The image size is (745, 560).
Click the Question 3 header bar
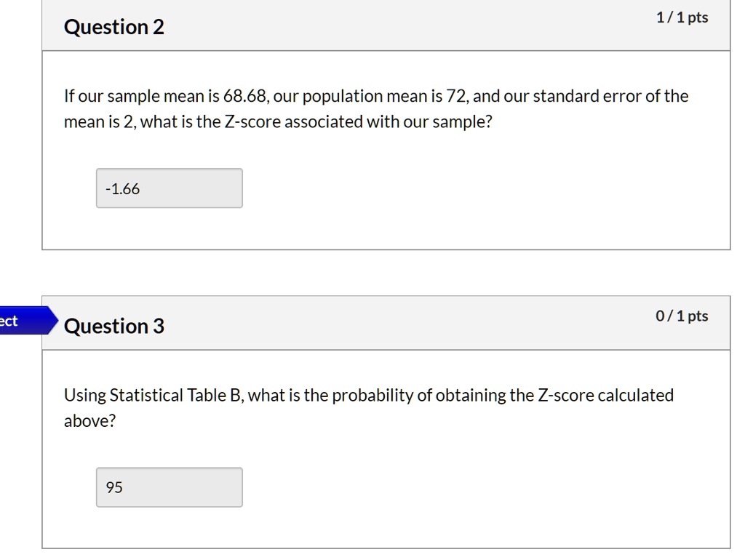[386, 326]
